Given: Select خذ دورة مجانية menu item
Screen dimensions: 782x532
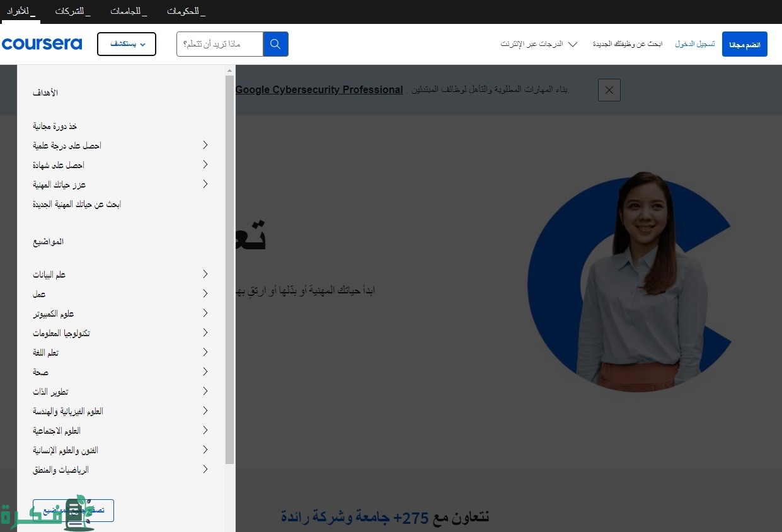Looking at the screenshot, I should [55, 127].
